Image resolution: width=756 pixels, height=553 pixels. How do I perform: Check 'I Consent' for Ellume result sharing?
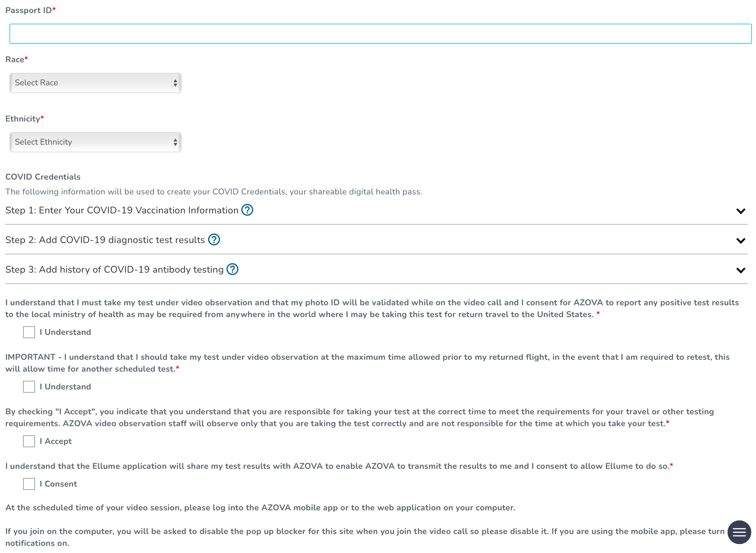28,484
